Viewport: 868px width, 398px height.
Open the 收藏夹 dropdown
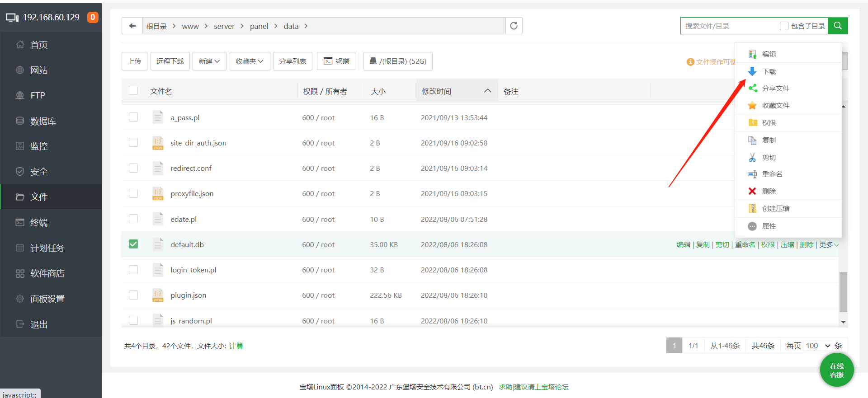pyautogui.click(x=250, y=61)
